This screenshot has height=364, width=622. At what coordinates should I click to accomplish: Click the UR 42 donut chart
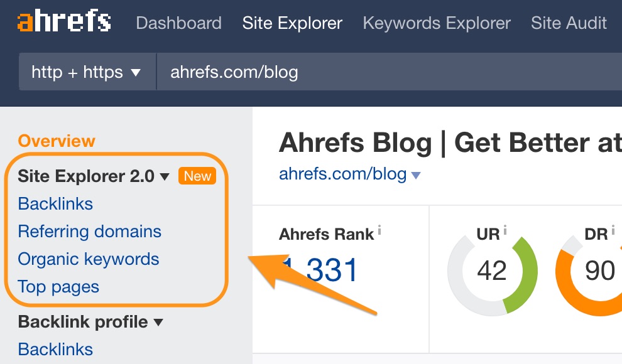pos(492,270)
